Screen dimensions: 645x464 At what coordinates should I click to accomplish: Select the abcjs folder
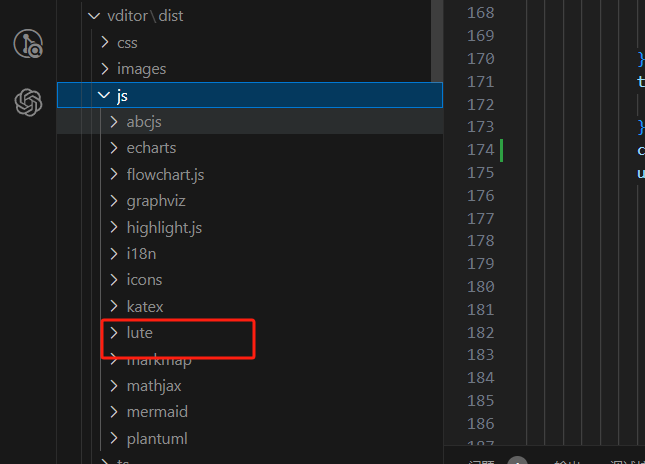point(144,121)
